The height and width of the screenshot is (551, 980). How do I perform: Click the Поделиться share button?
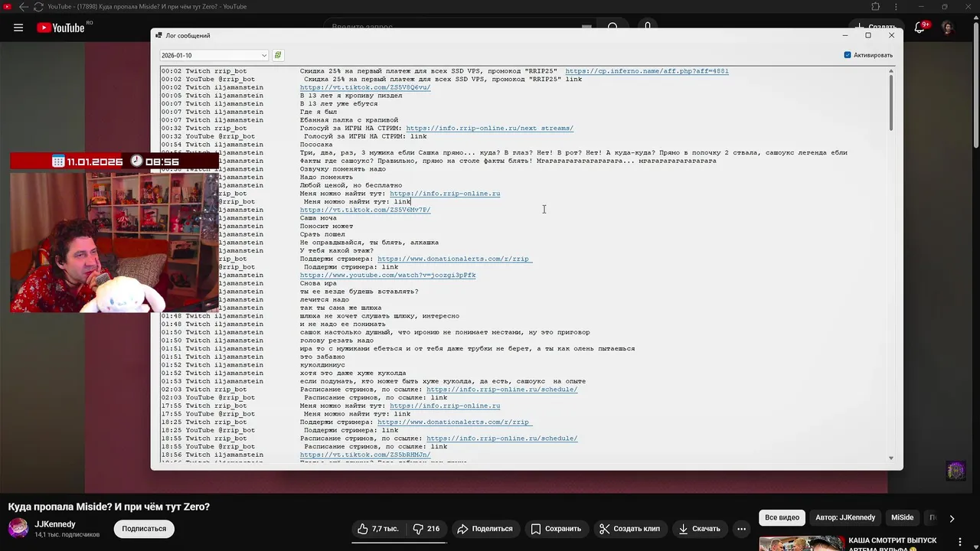pyautogui.click(x=485, y=529)
